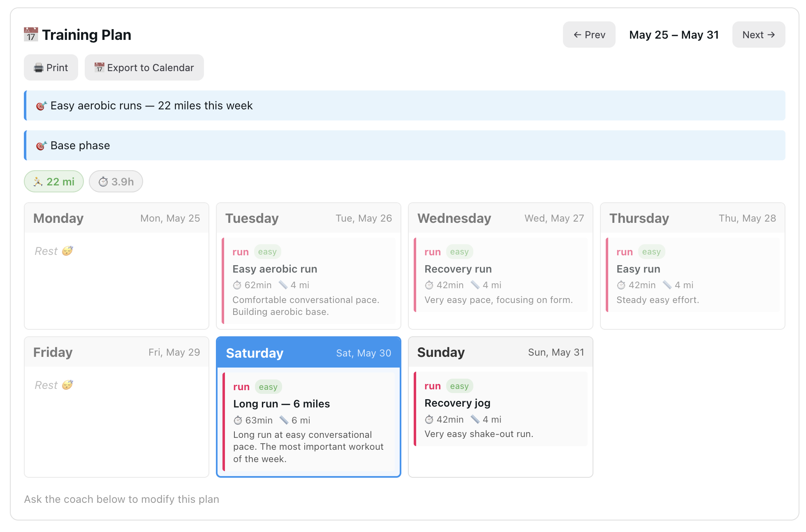
Task: Click the sleepy face icon on Friday Rest
Action: coord(67,385)
